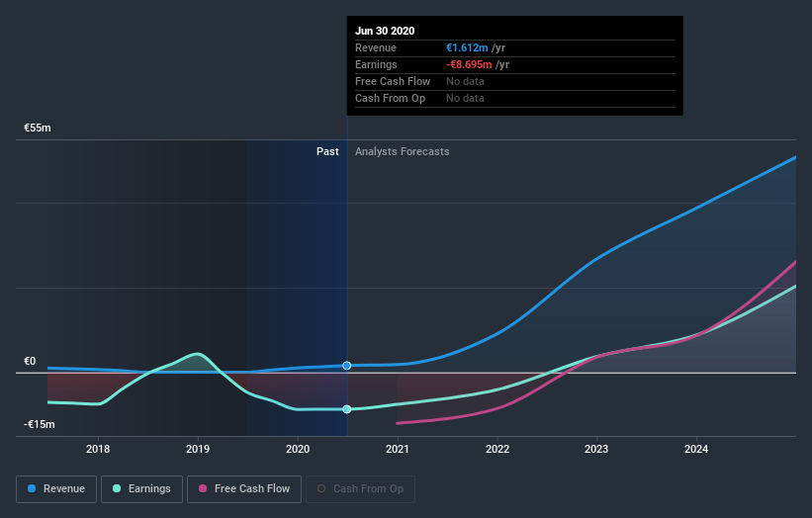The height and width of the screenshot is (518, 812).
Task: Click No data in Free Cash Flow row
Action: (465, 81)
